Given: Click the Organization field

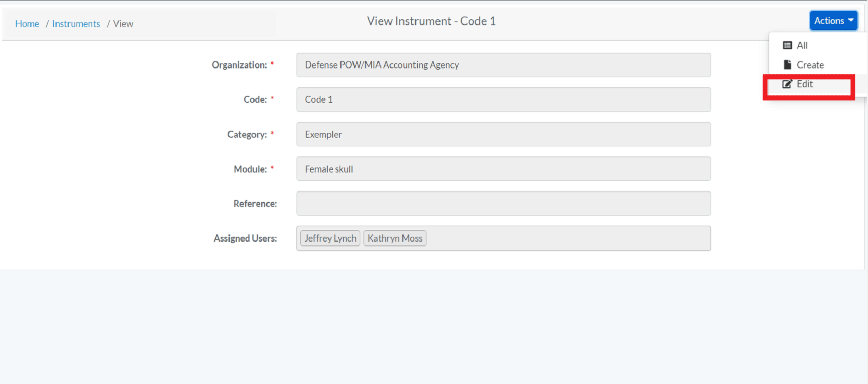Looking at the screenshot, I should click(504, 65).
